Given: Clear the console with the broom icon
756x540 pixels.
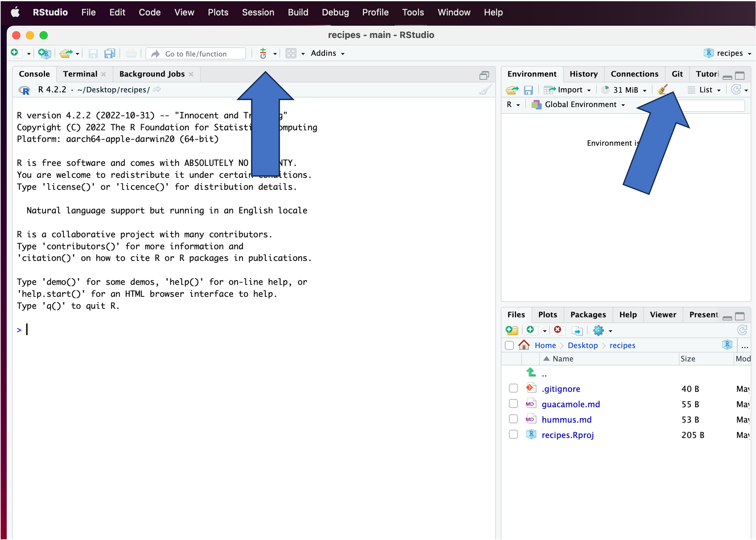Looking at the screenshot, I should 485,89.
